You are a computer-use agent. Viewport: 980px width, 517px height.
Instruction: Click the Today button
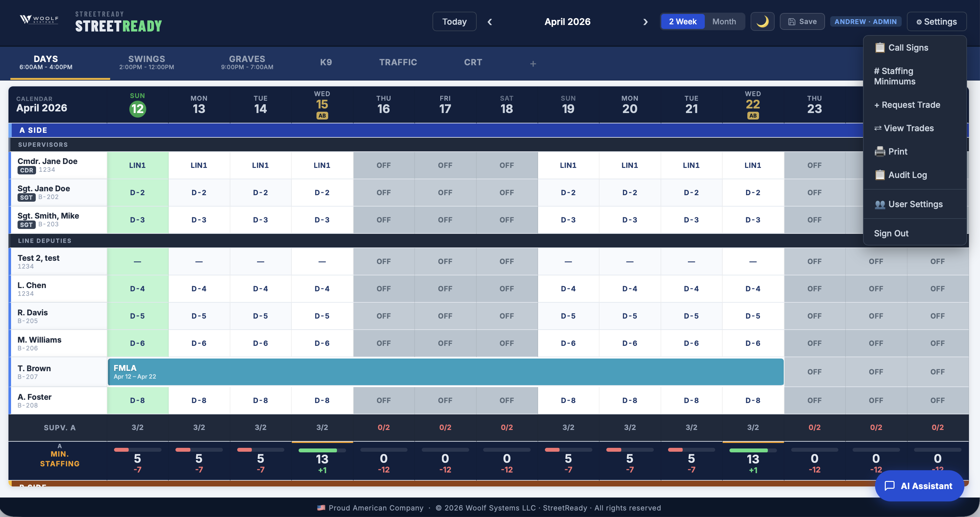click(x=454, y=22)
